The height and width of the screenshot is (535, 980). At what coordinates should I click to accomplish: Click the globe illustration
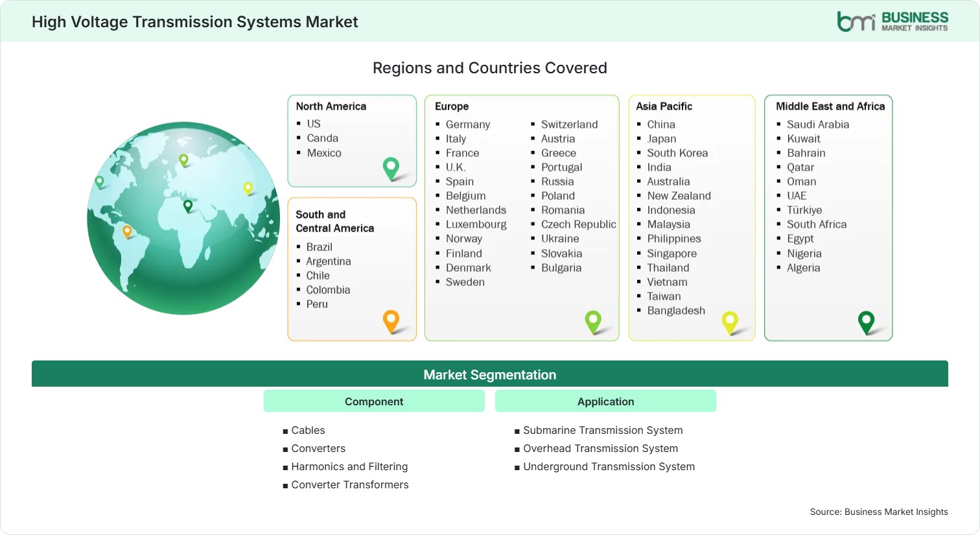tap(183, 219)
